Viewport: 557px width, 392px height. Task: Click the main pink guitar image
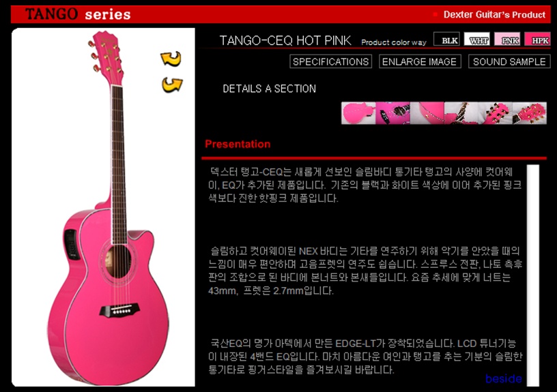(108, 207)
